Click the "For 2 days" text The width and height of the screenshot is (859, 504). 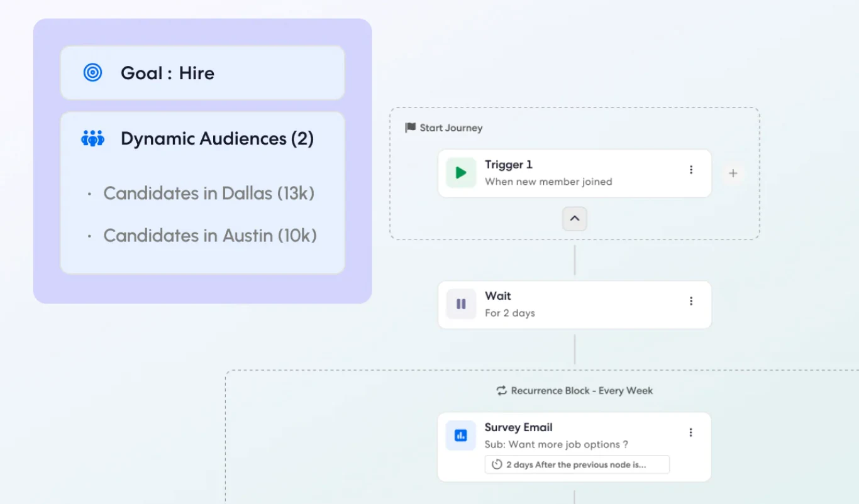[510, 313]
